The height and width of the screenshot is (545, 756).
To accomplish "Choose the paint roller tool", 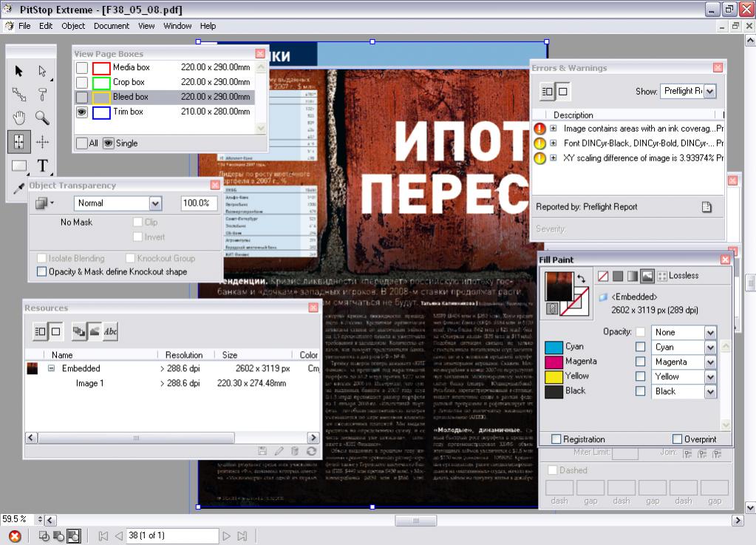I will point(42,95).
